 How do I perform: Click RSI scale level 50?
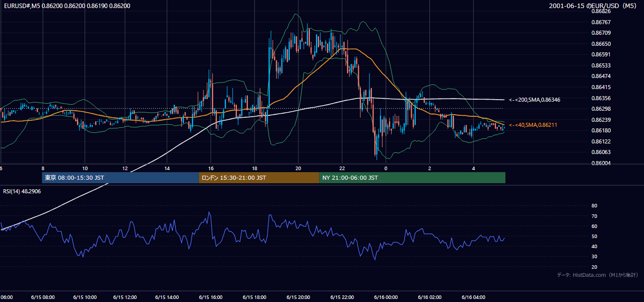[x=594, y=236]
